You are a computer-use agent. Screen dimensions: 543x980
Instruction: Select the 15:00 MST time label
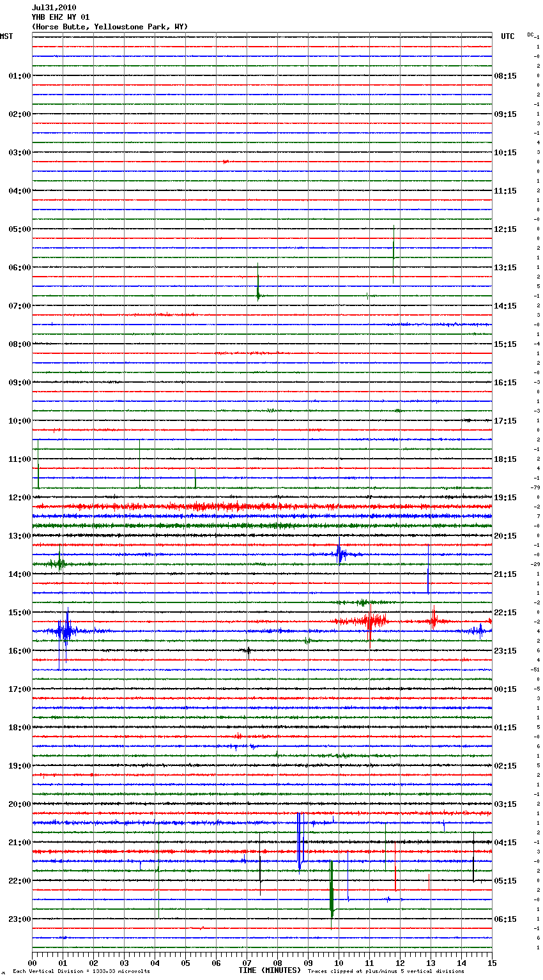(x=19, y=613)
